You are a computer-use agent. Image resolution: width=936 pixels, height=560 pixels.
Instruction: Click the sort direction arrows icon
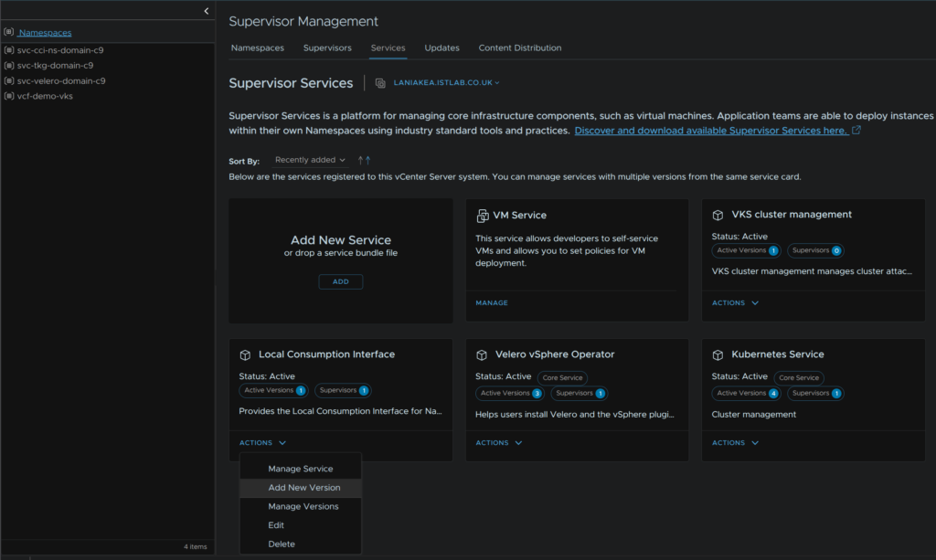tap(364, 160)
